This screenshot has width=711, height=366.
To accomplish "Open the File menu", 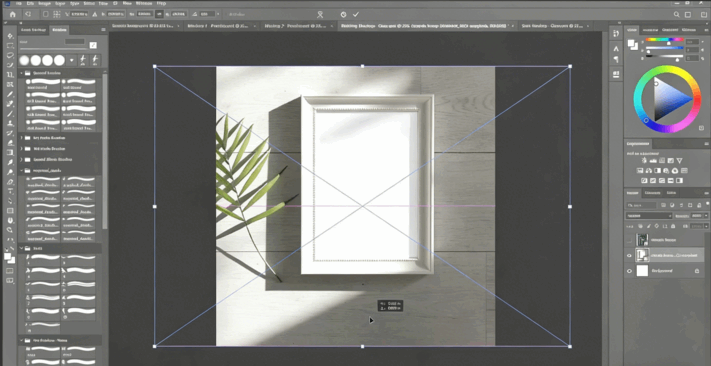I will [18, 3].
